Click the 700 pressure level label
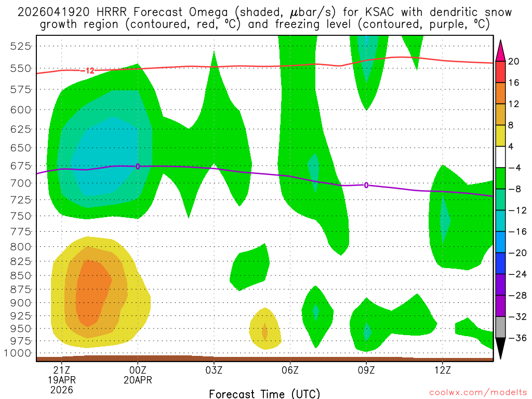This screenshot has height=399, width=532. point(21,183)
